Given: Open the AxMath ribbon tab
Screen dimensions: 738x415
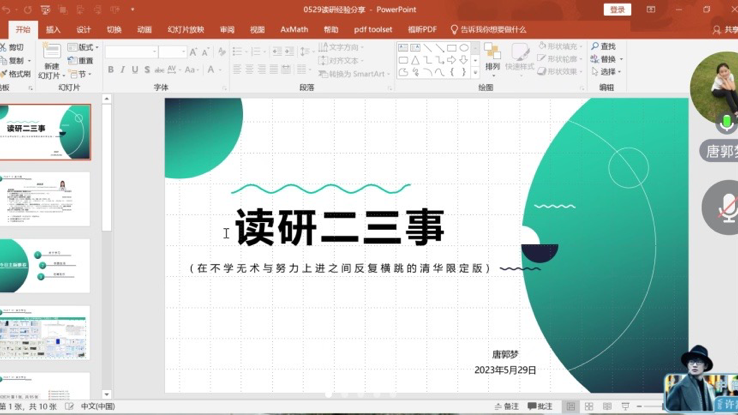Looking at the screenshot, I should [294, 29].
